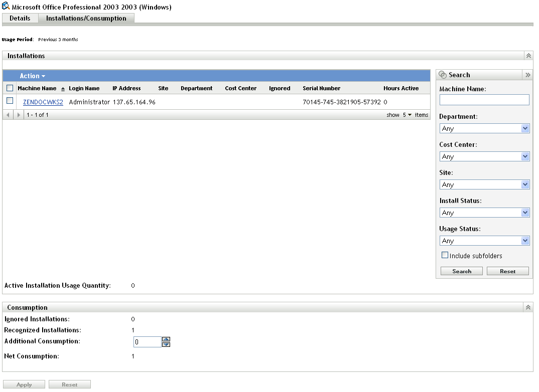Click the Serial Number column header
The height and width of the screenshot is (392, 539).
[x=321, y=88]
